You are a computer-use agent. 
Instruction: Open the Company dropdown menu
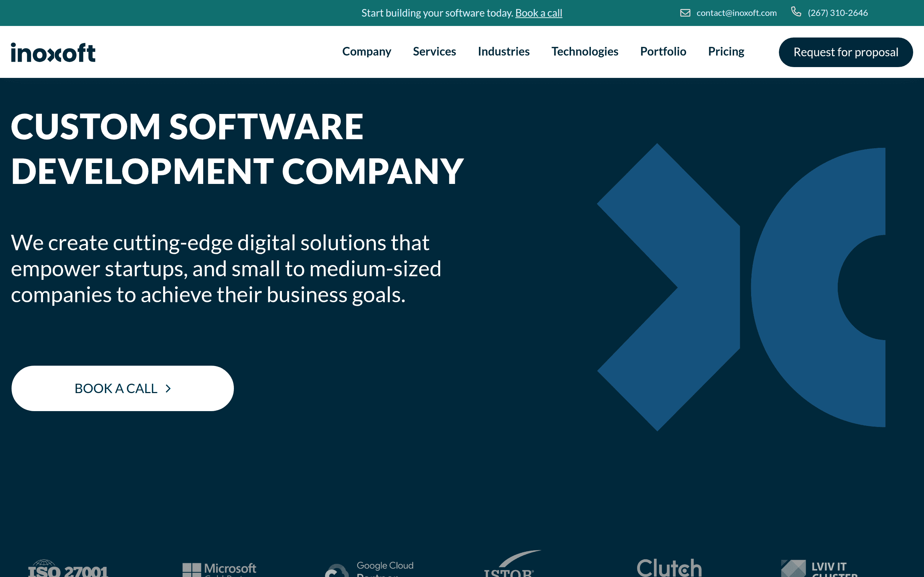[x=367, y=52]
